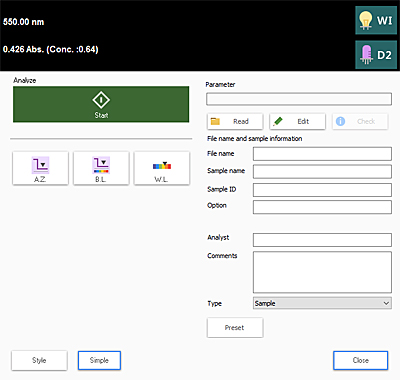
Task: Toggle the D2 deuterium lamp
Action: 376,55
